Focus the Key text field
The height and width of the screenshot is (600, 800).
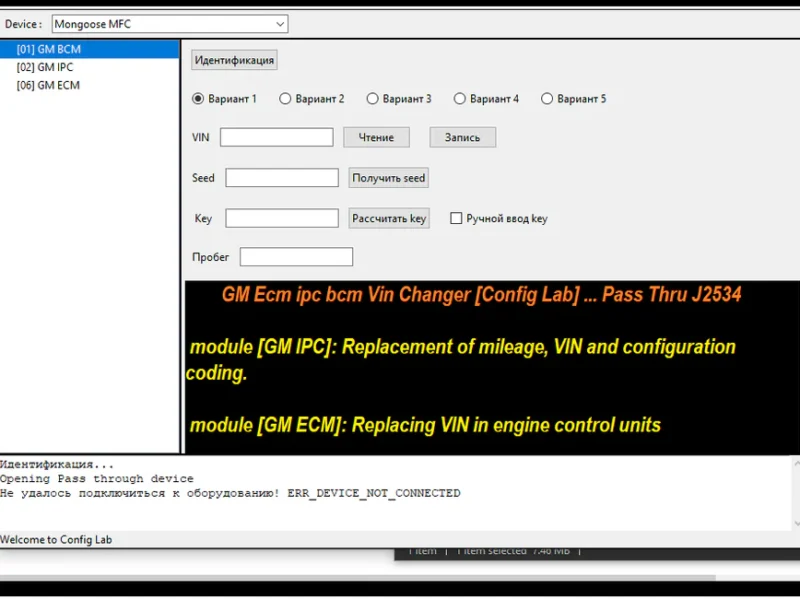click(x=282, y=218)
